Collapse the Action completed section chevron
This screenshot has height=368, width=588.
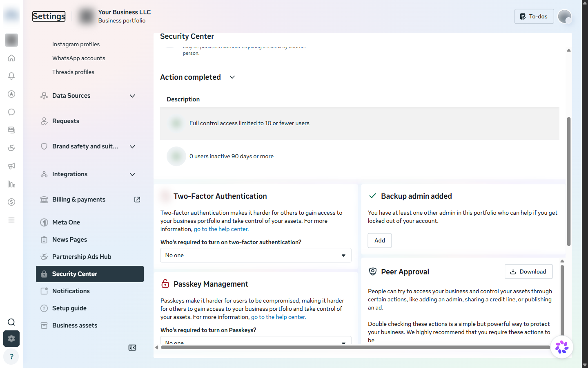[232, 77]
